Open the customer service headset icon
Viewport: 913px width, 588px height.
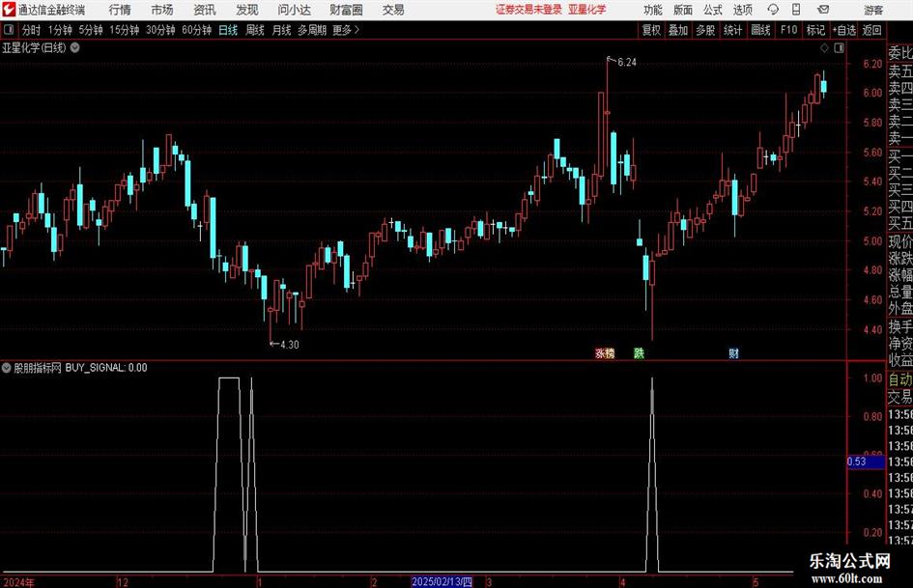tap(773, 10)
